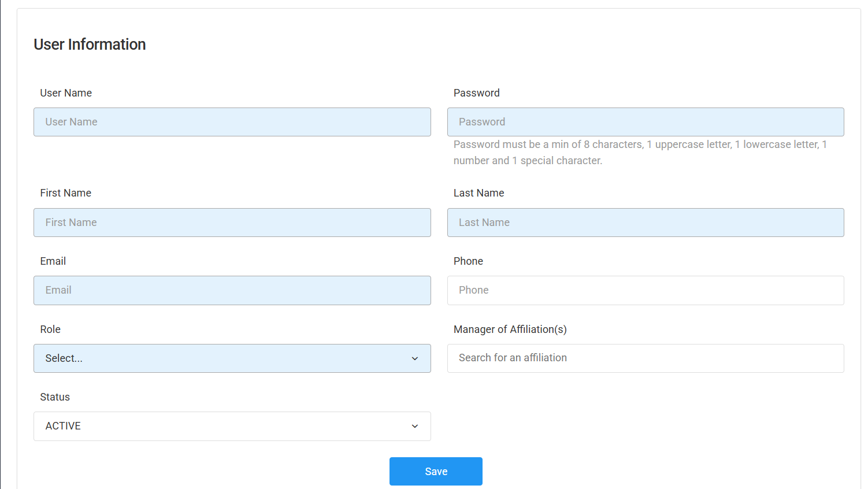Click the Email field label

click(x=53, y=261)
